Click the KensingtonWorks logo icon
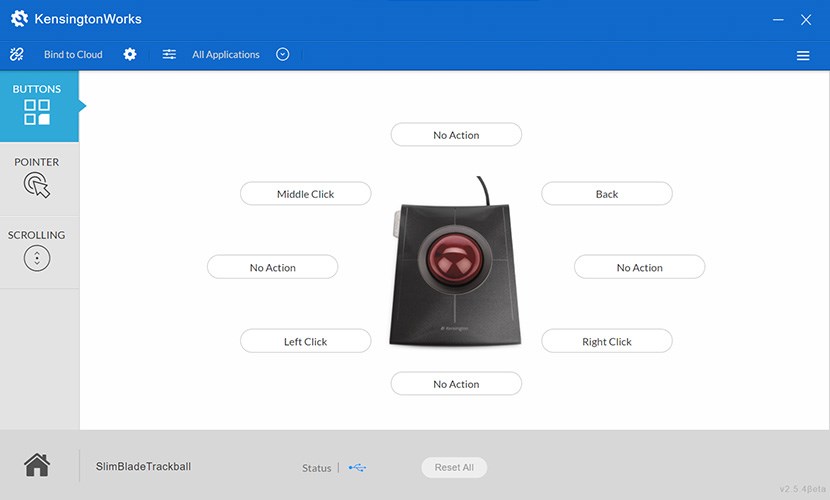830x500 pixels. pyautogui.click(x=19, y=19)
